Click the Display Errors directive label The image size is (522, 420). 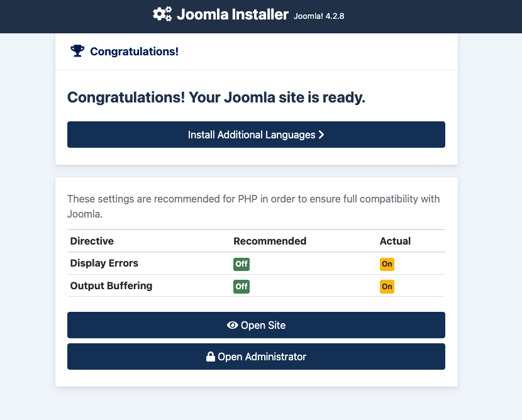tap(104, 263)
